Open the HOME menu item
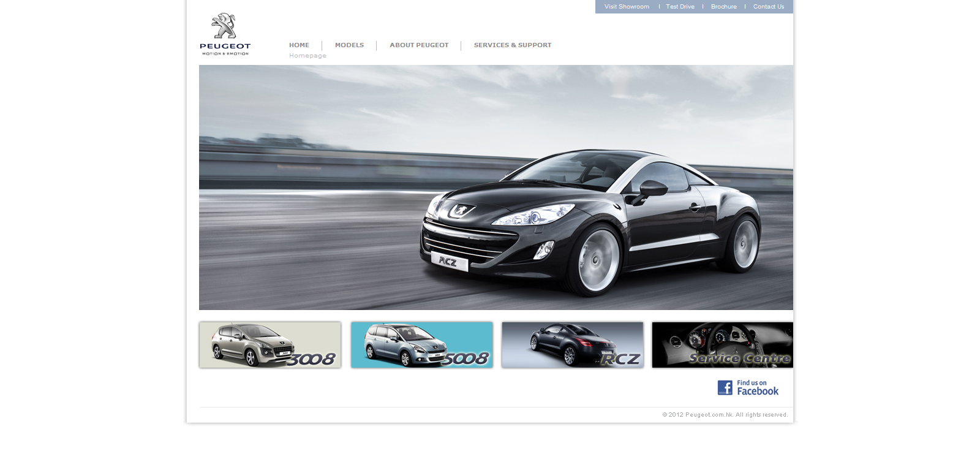Image resolution: width=980 pixels, height=462 pixels. 299,45
